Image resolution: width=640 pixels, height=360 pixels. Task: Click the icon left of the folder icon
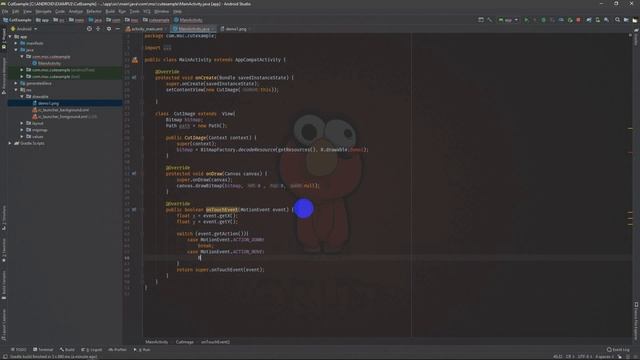[626, 20]
